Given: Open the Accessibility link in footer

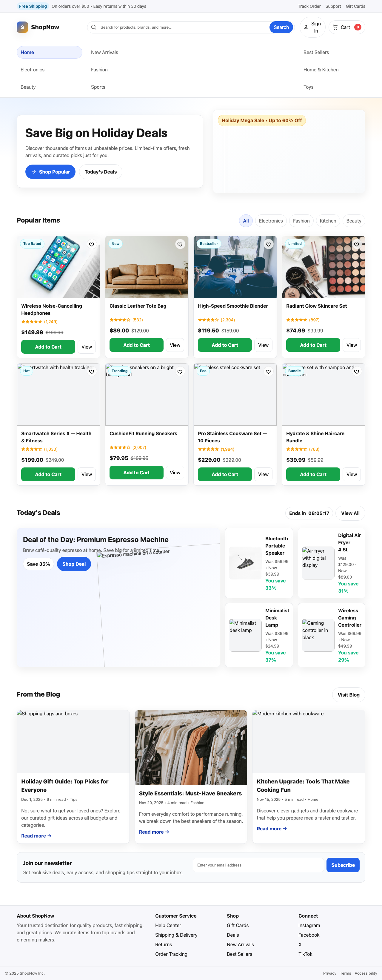Looking at the screenshot, I should (x=366, y=973).
